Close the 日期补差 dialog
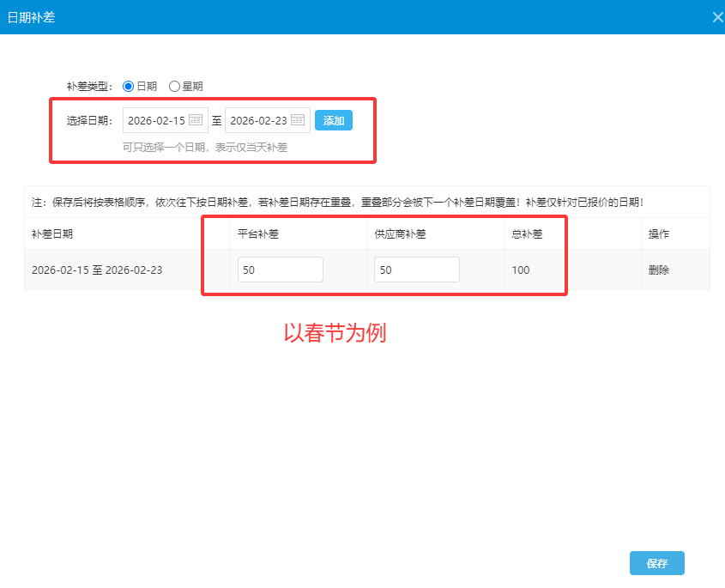Screen dimensions: 725x588 [717, 17]
